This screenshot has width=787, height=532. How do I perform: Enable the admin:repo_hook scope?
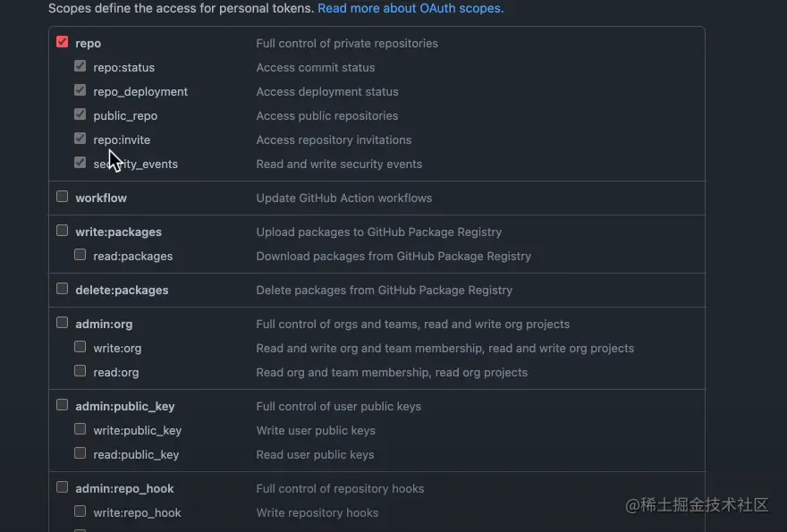pos(62,487)
